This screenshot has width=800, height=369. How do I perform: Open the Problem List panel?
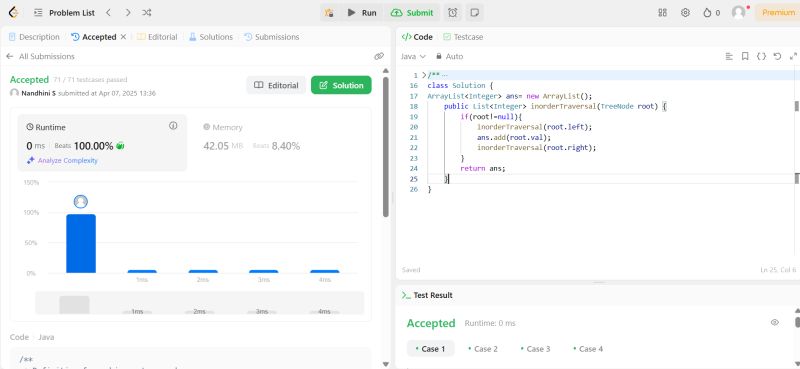point(64,13)
